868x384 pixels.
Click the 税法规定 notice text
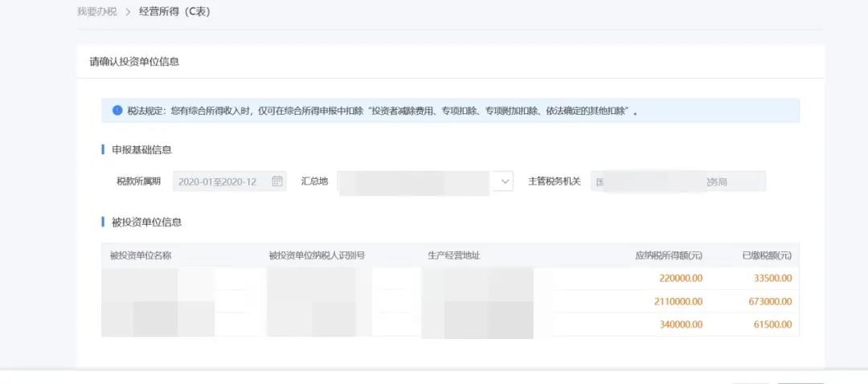tap(383, 111)
